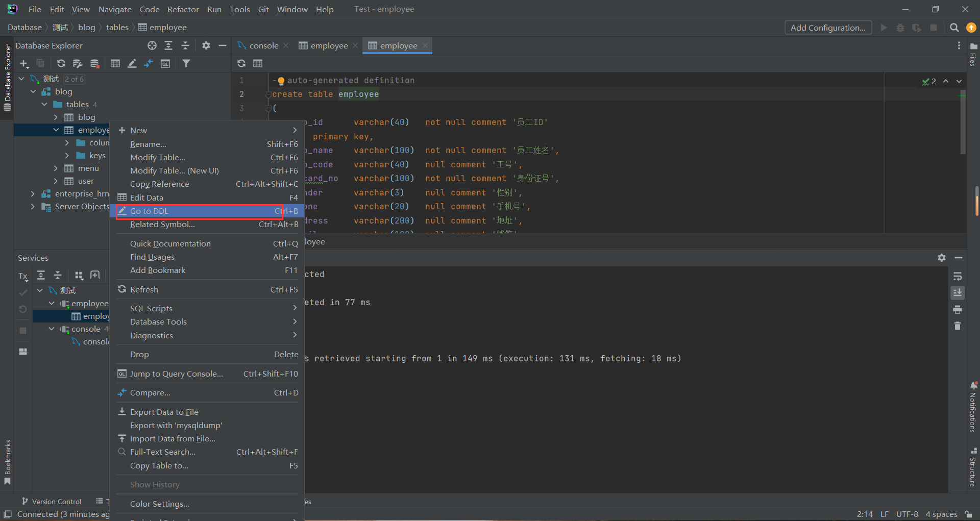Choose Modify Table... (New UI) from context menu
The image size is (980, 521).
208,170
